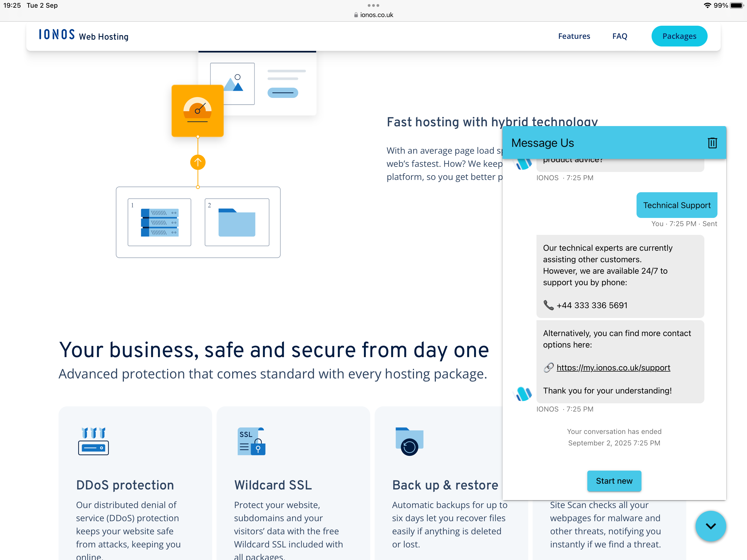Open the FAQ menu item
The height and width of the screenshot is (560, 747).
click(619, 36)
